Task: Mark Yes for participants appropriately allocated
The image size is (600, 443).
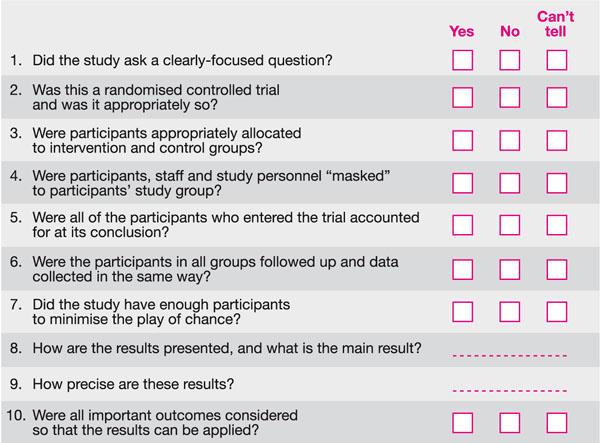Action: click(462, 140)
